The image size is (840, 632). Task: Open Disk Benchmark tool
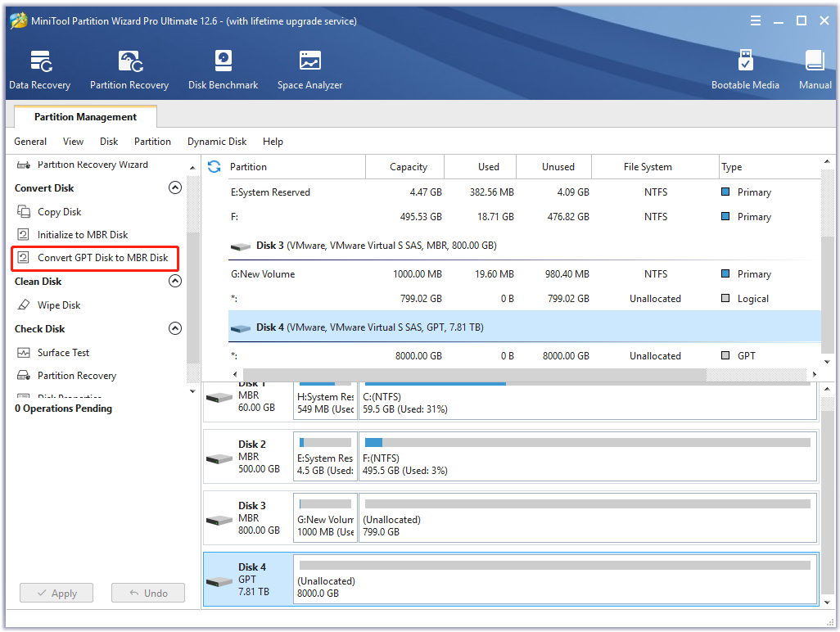pos(223,70)
